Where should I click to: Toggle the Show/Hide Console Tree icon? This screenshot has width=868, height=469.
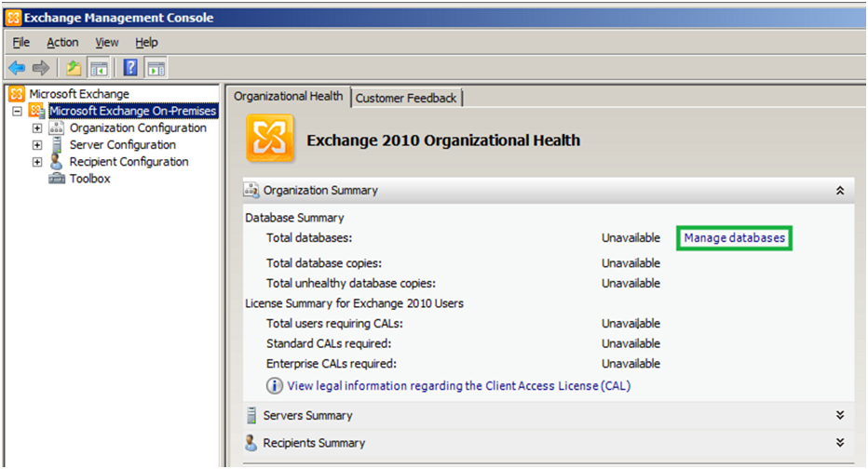(x=99, y=69)
